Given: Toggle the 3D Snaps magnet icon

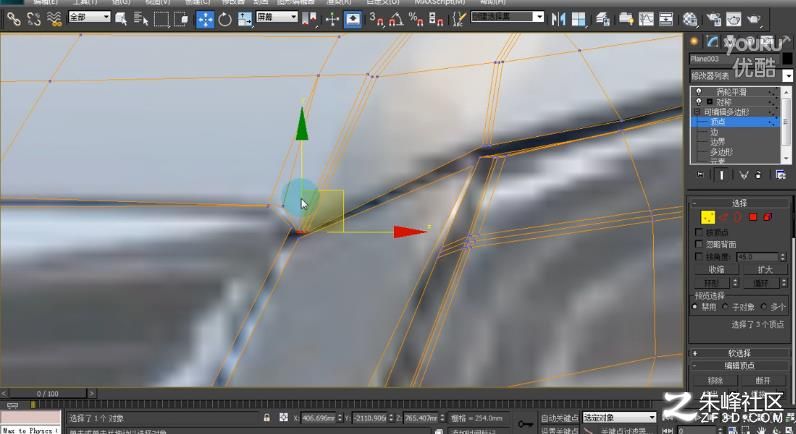Looking at the screenshot, I should (x=377, y=19).
